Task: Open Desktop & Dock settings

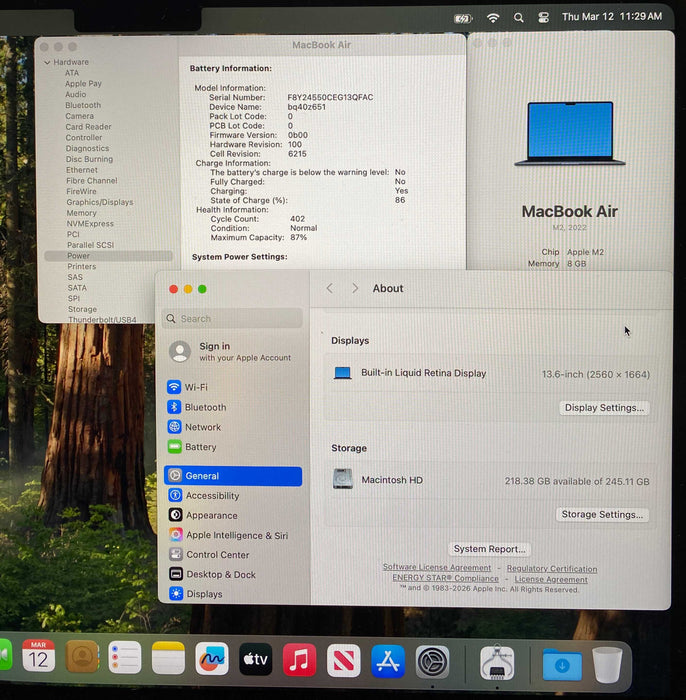Action: click(x=233, y=574)
